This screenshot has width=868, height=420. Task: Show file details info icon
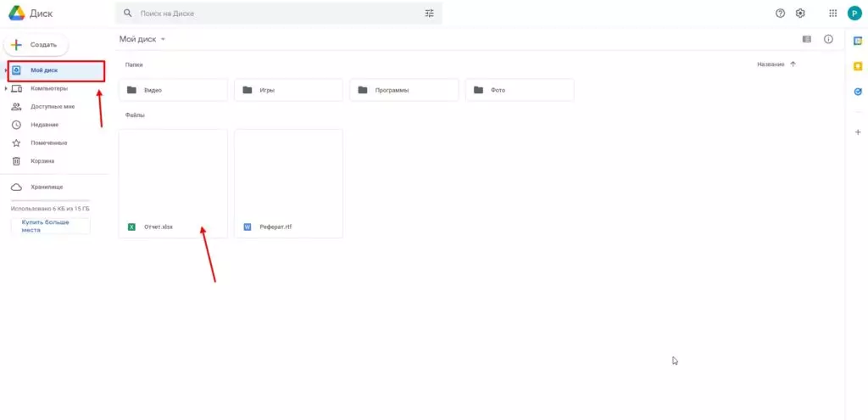coord(829,39)
